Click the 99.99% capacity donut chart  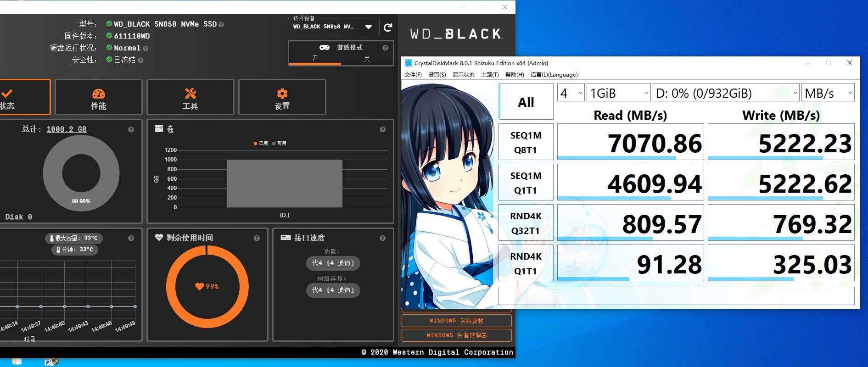pos(81,173)
